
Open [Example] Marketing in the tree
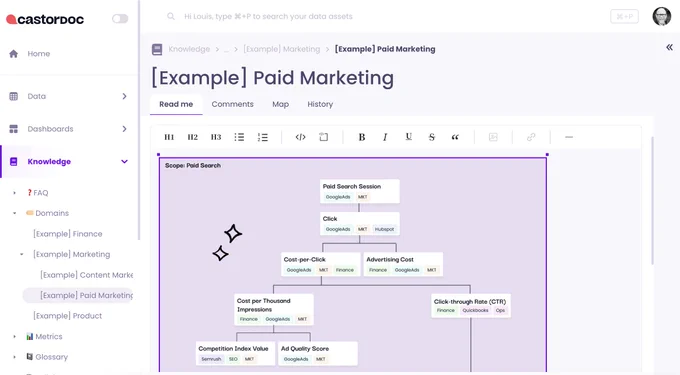[x=72, y=254]
